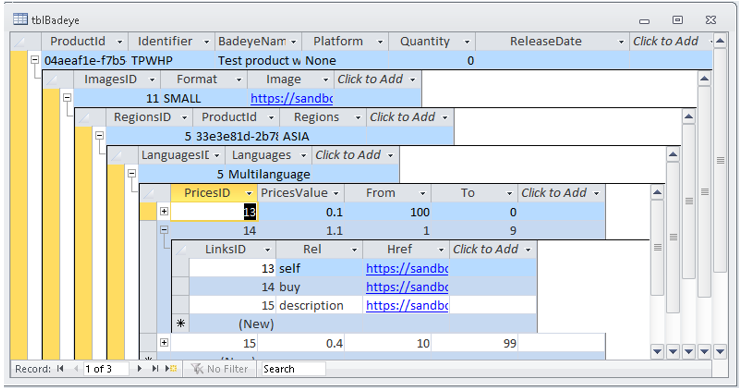
Task: Open the Platform column filter dropdown
Action: 380,42
